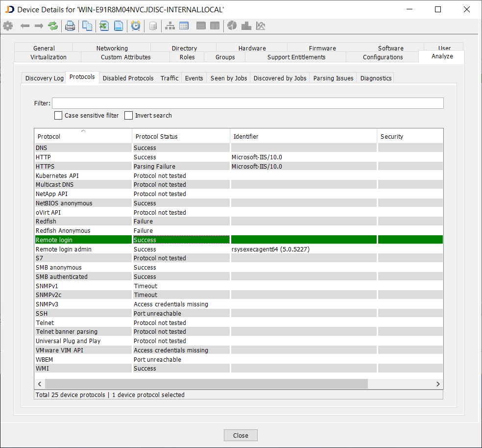Enable the Case sensitive filter checkbox
Viewport: 482px width, 448px height.
tap(58, 115)
